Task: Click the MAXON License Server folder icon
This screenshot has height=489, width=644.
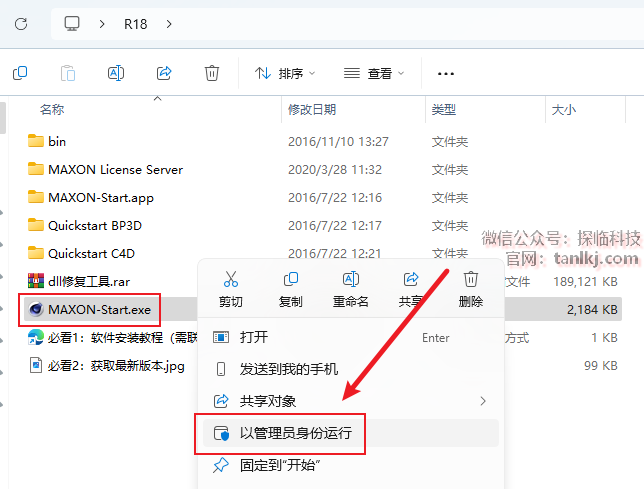Action: tap(36, 169)
